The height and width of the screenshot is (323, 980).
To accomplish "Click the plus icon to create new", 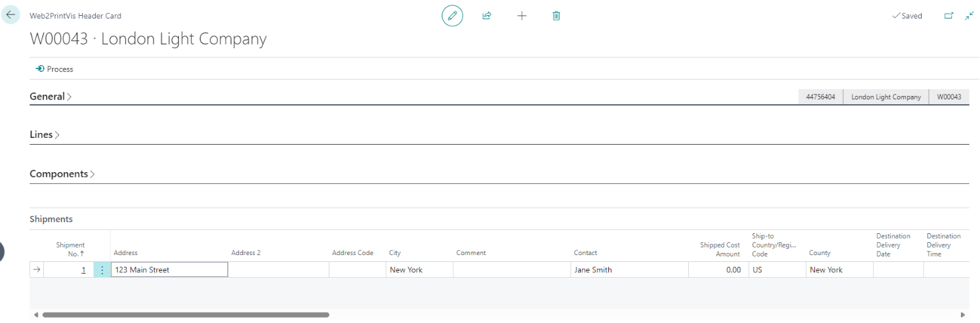I will [x=522, y=15].
